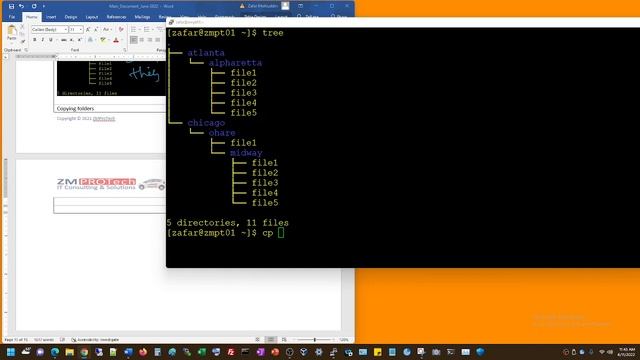Open Font dialog launcher arrow

pyautogui.click(x=125, y=50)
